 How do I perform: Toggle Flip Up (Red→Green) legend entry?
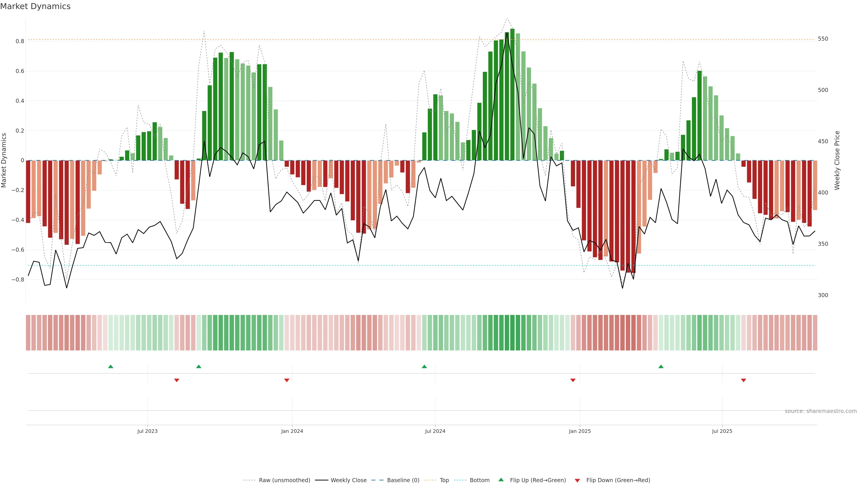point(538,480)
